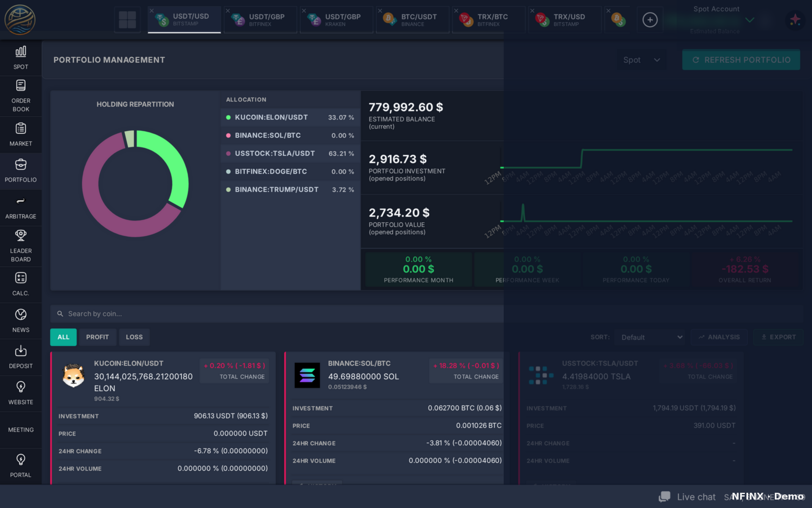Add a new pair tab with plus icon
812x508 pixels.
650,19
